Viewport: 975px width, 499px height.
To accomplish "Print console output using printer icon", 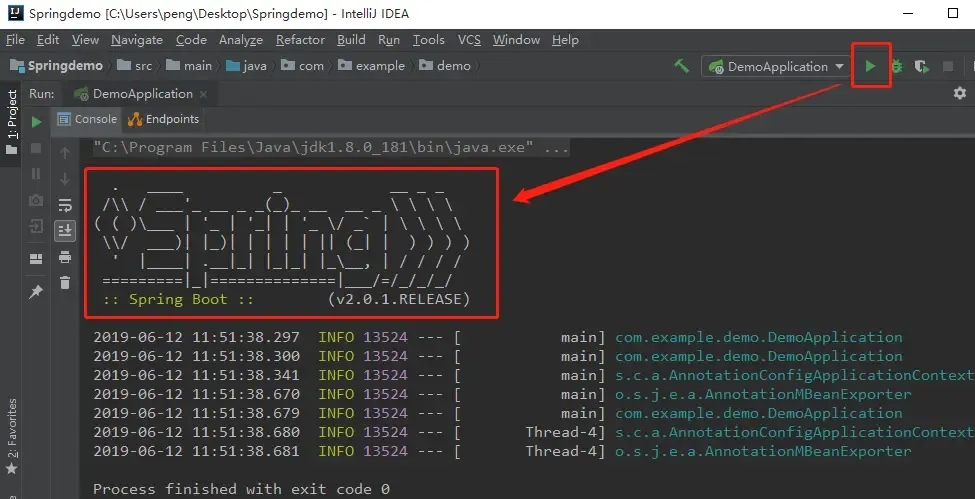I will 65,257.
